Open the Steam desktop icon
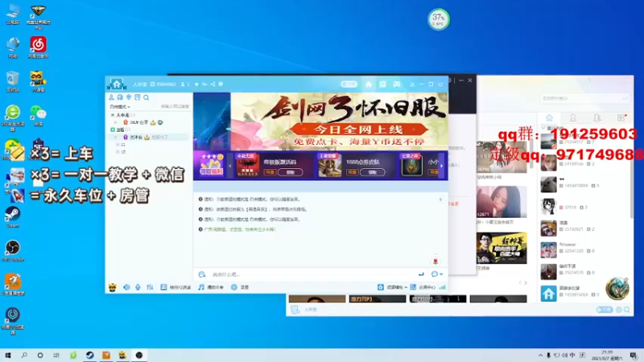 click(x=13, y=216)
